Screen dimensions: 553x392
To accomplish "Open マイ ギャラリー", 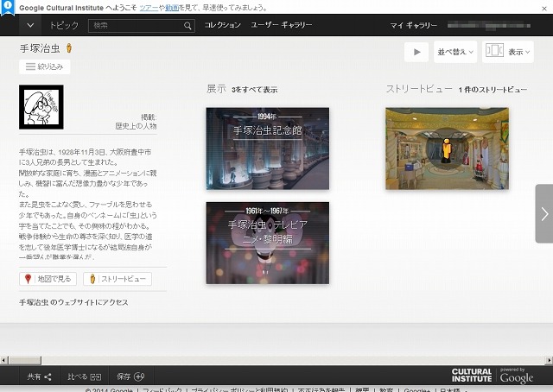I will tap(413, 25).
